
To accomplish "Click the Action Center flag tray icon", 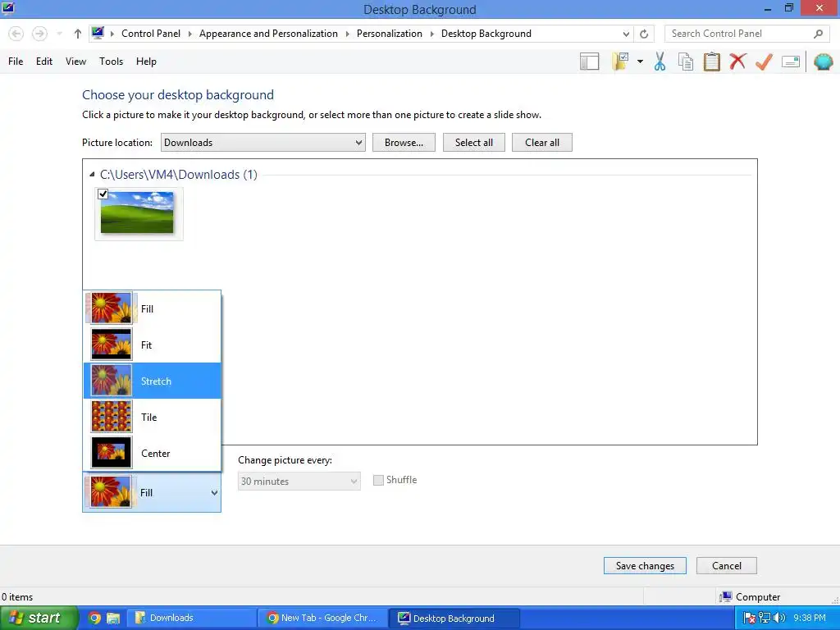I will [750, 619].
